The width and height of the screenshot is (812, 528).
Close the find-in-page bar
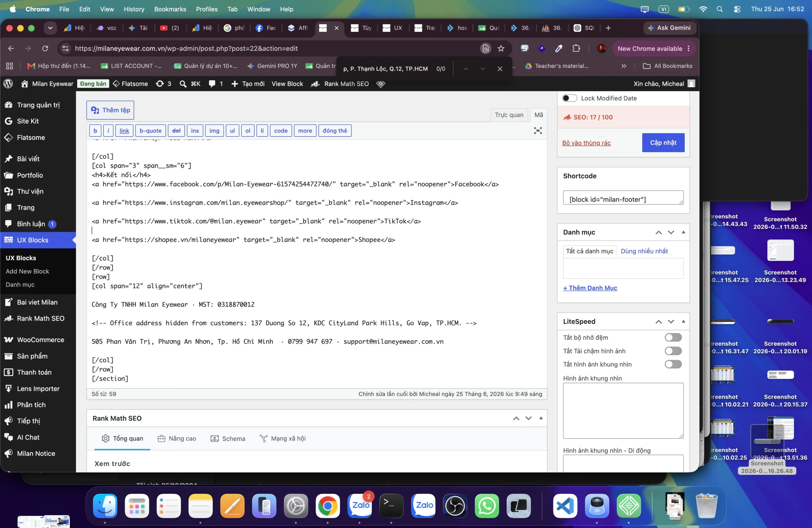(x=500, y=68)
